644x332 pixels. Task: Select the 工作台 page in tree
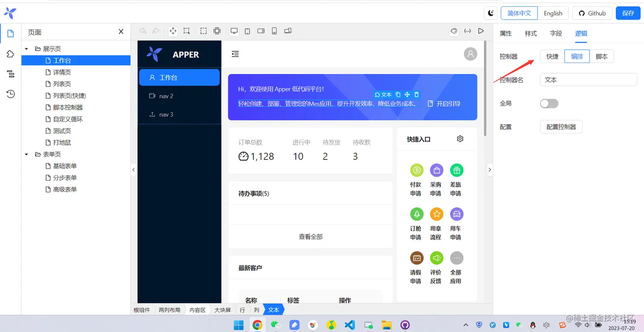click(x=76, y=60)
